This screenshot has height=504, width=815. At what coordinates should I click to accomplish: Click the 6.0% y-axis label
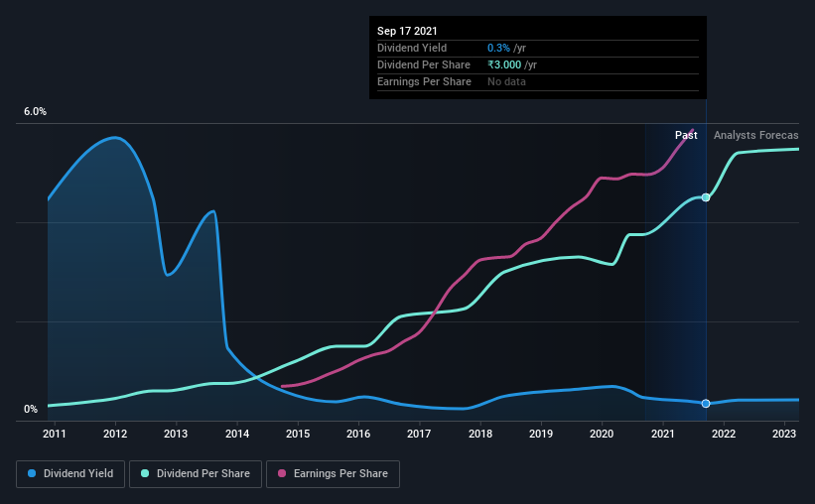point(35,112)
